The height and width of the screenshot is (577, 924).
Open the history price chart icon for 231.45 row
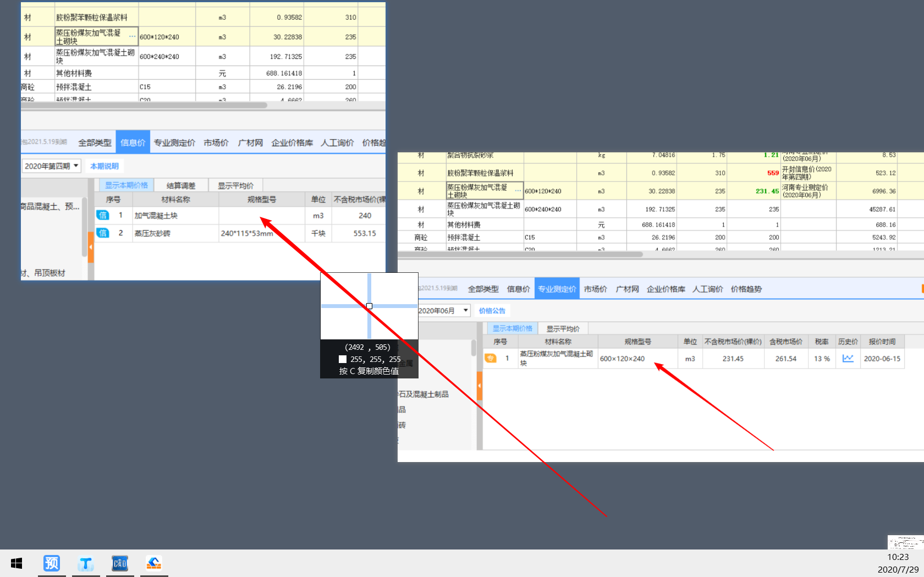click(848, 358)
